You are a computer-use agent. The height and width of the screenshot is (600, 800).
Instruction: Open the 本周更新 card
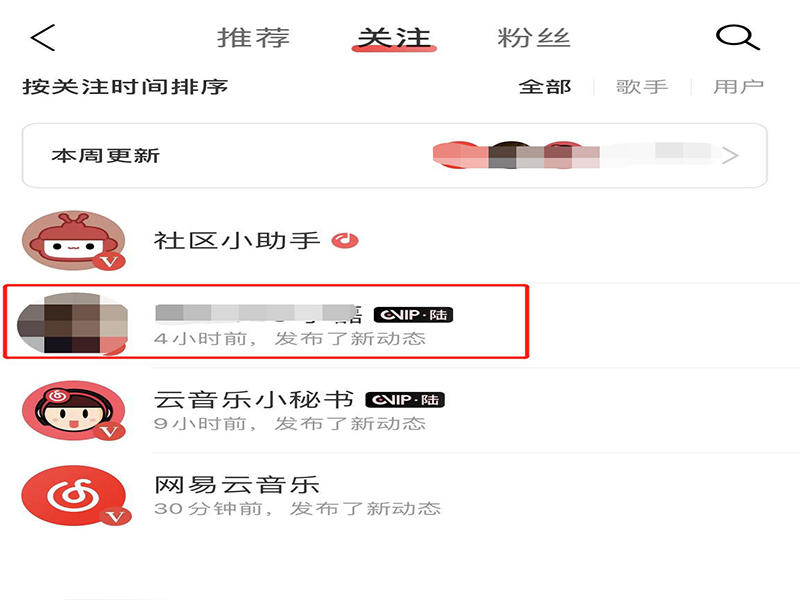[x=394, y=156]
